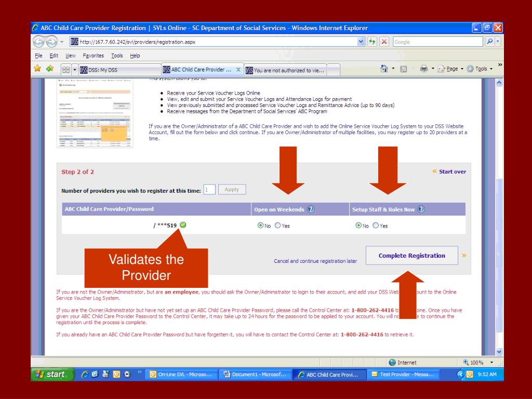Image resolution: width=532 pixels, height=399 pixels.
Task: Open the Tools menu in menu bar
Action: point(117,56)
